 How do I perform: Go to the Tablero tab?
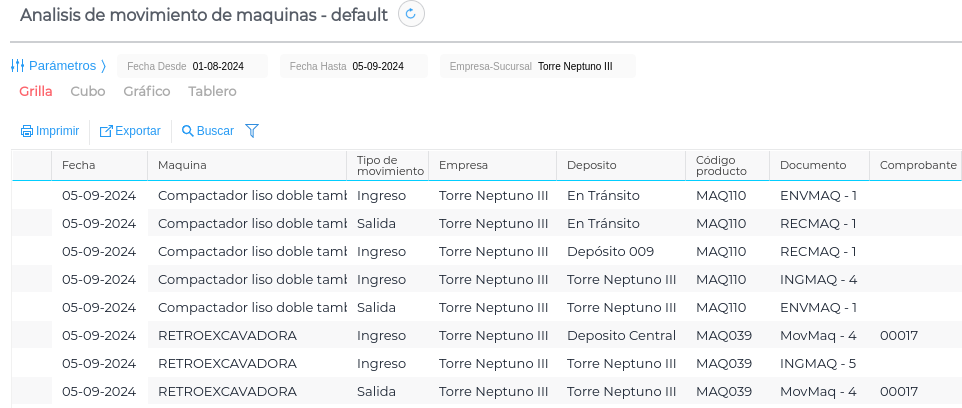(x=212, y=91)
